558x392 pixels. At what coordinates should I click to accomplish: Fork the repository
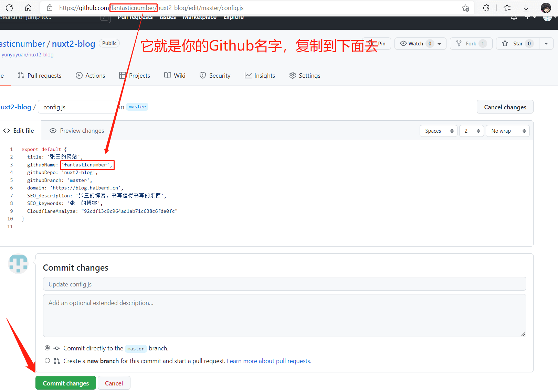point(470,43)
